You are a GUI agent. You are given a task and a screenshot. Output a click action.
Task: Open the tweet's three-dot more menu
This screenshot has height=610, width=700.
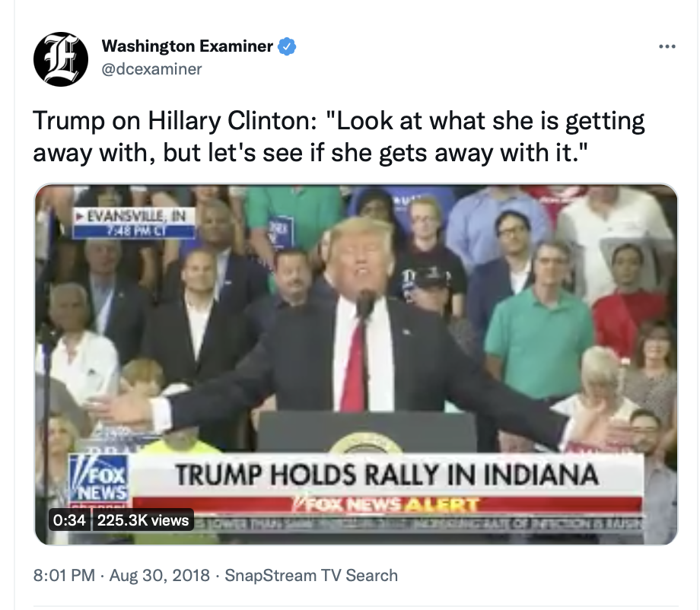coord(667,46)
